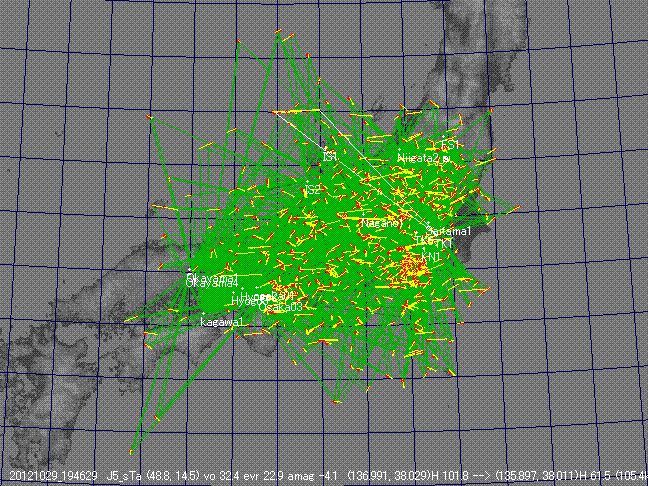Select the Osaka03 station label
Viewport: 648px width, 486px height.
click(281, 307)
